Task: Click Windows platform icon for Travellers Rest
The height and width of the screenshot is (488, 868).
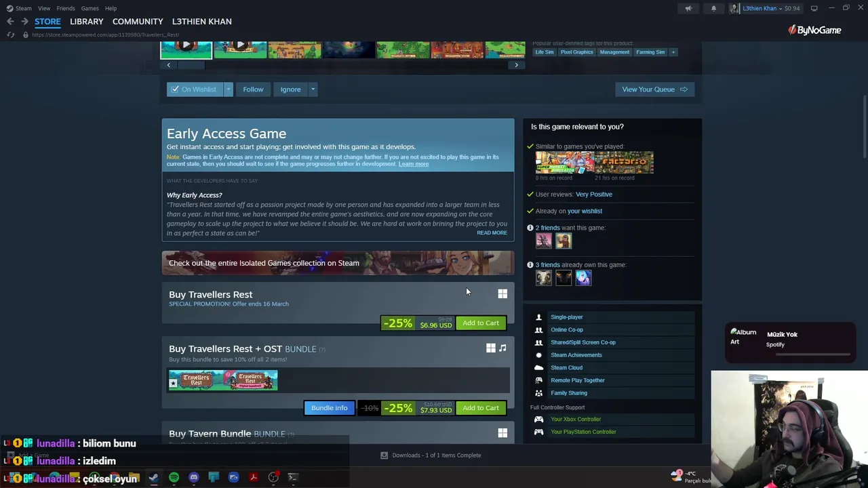Action: tap(502, 293)
